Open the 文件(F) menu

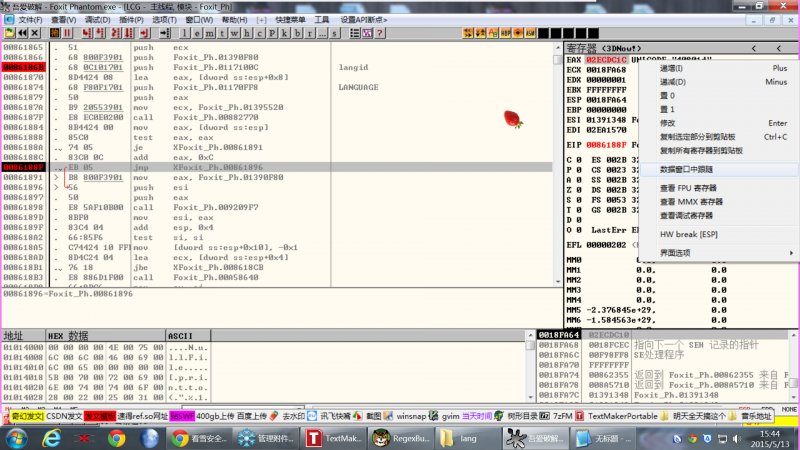point(30,20)
